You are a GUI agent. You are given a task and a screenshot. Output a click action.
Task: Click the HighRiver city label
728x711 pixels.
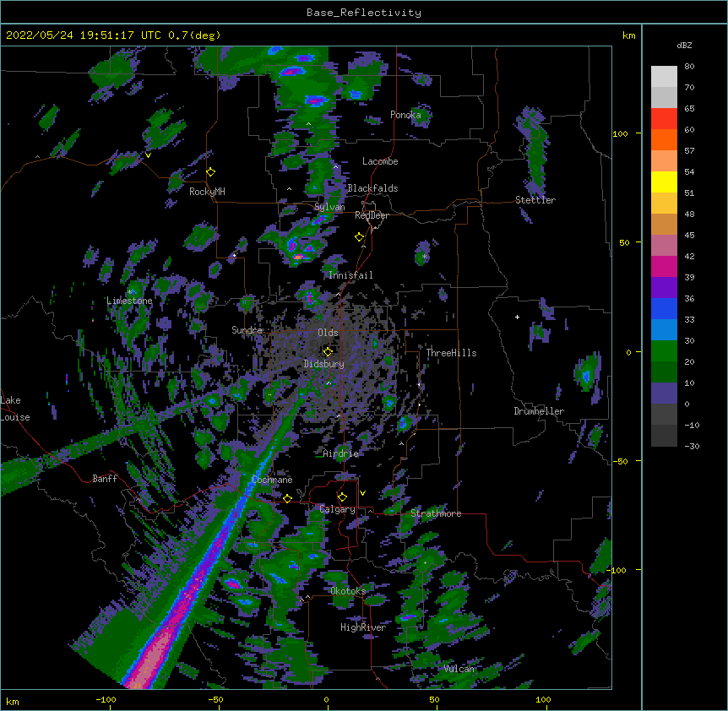click(x=363, y=627)
